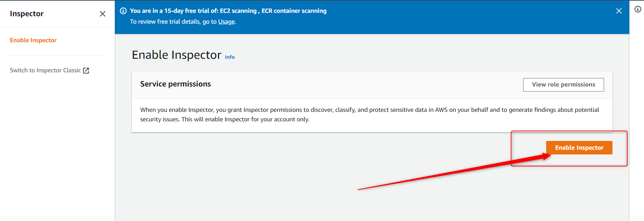Click the Inspector title in the sidebar header
The height and width of the screenshot is (221, 644).
(x=27, y=14)
